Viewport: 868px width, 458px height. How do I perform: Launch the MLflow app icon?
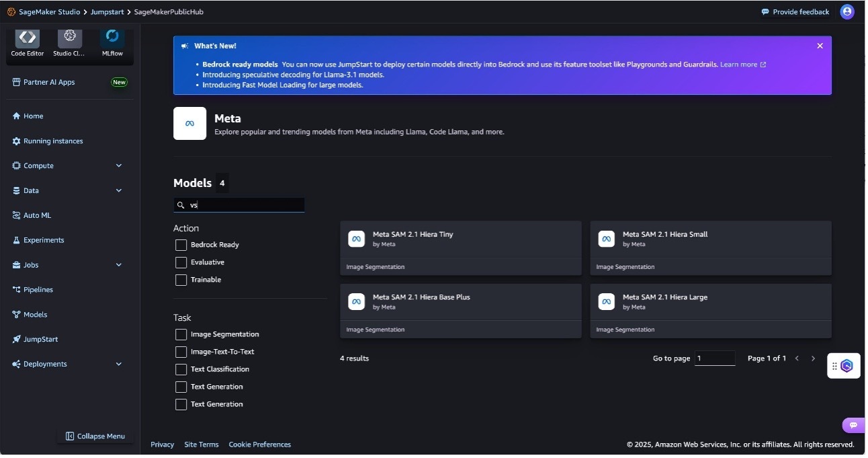point(112,38)
